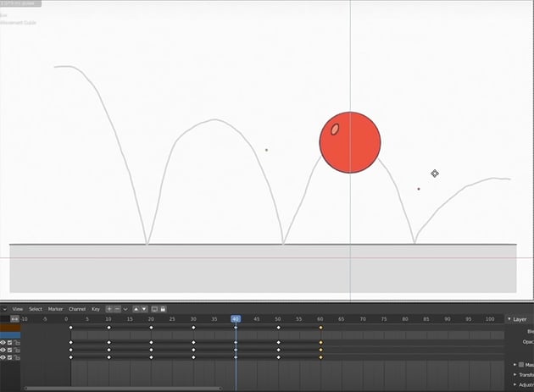The width and height of the screenshot is (534, 392).
Task: Open the View menu in dope sheet
Action: coord(17,309)
